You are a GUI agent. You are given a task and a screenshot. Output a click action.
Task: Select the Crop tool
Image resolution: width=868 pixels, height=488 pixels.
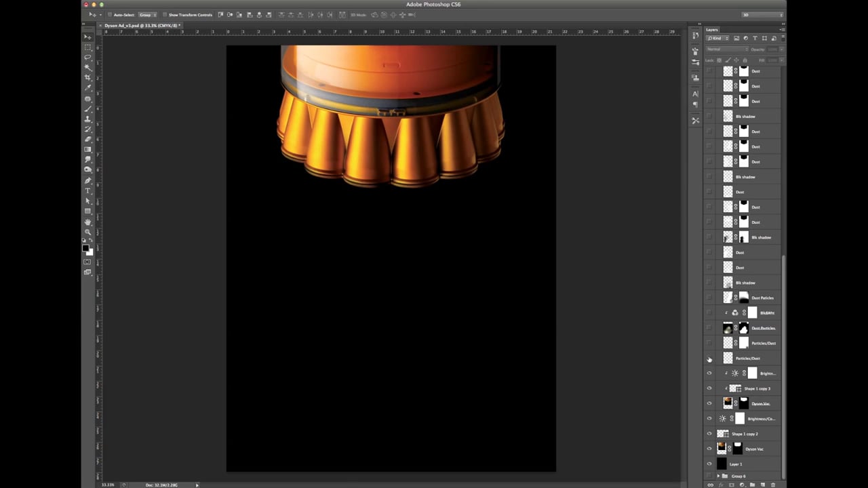87,77
